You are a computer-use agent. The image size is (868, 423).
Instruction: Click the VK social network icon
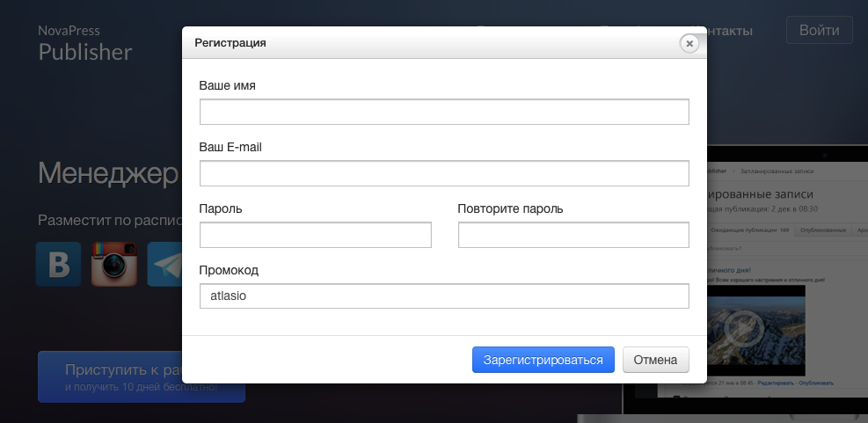click(59, 264)
